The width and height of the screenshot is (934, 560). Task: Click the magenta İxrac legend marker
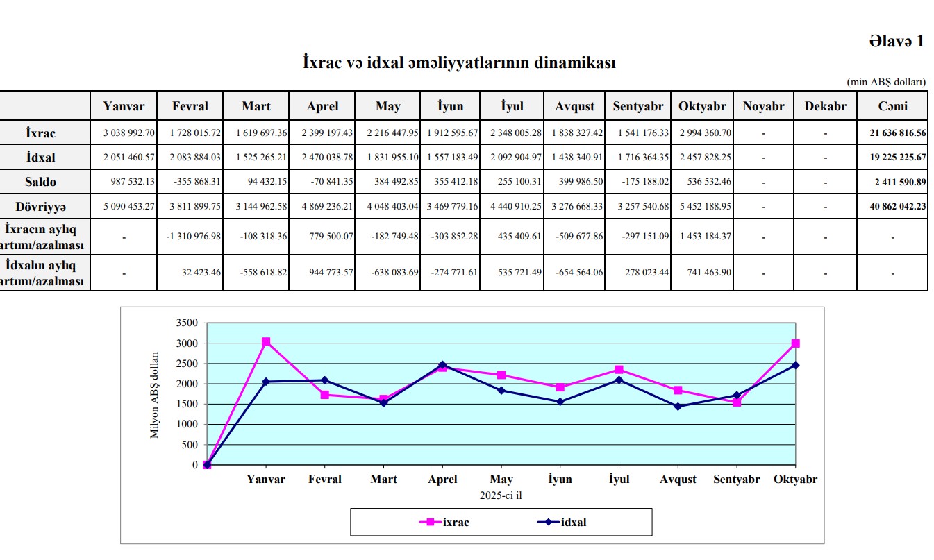coord(431,523)
